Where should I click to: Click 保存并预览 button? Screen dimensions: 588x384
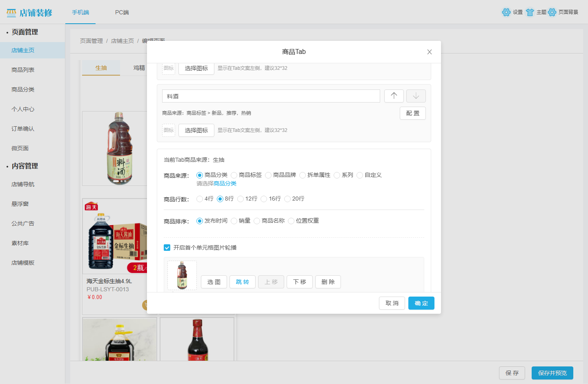point(552,373)
